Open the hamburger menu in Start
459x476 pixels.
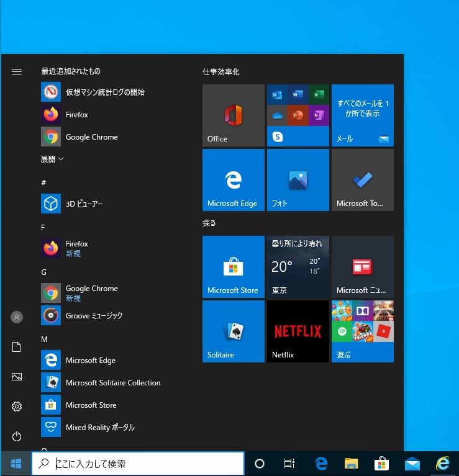(17, 71)
